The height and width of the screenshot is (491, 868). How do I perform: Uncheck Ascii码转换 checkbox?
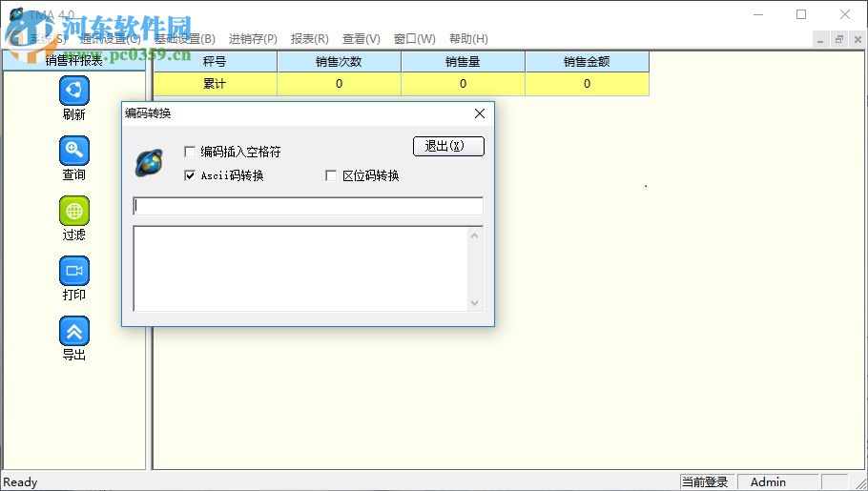click(190, 175)
